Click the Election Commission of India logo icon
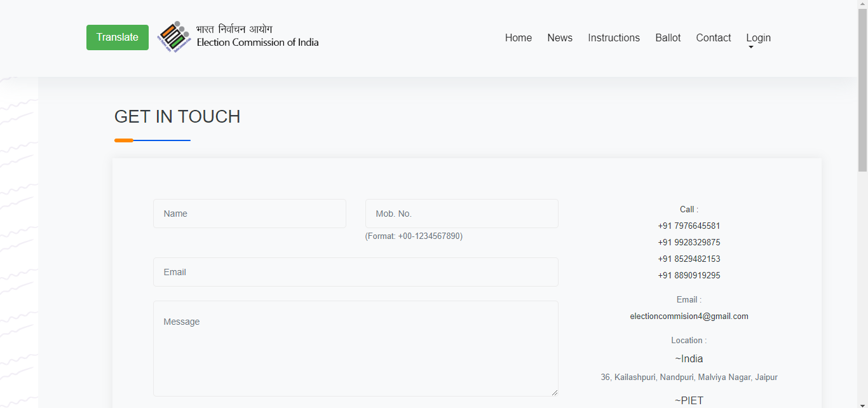The height and width of the screenshot is (408, 868). [174, 37]
